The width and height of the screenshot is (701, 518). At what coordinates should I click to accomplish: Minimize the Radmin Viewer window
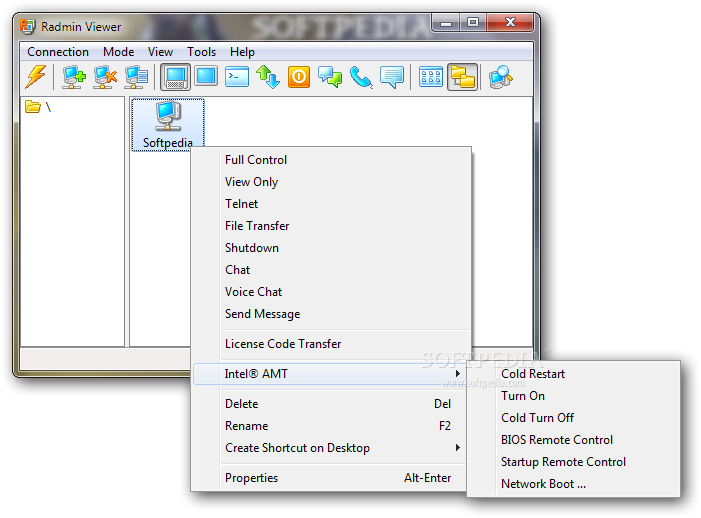446,22
